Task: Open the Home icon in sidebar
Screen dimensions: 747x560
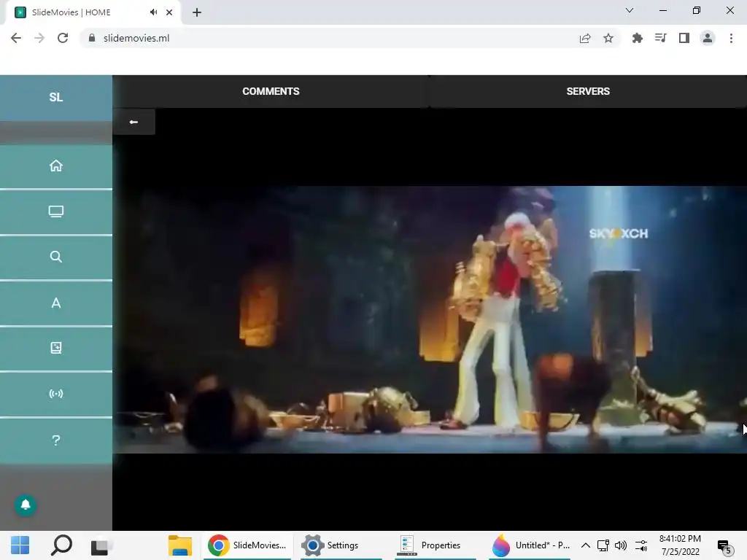Action: pyautogui.click(x=55, y=166)
